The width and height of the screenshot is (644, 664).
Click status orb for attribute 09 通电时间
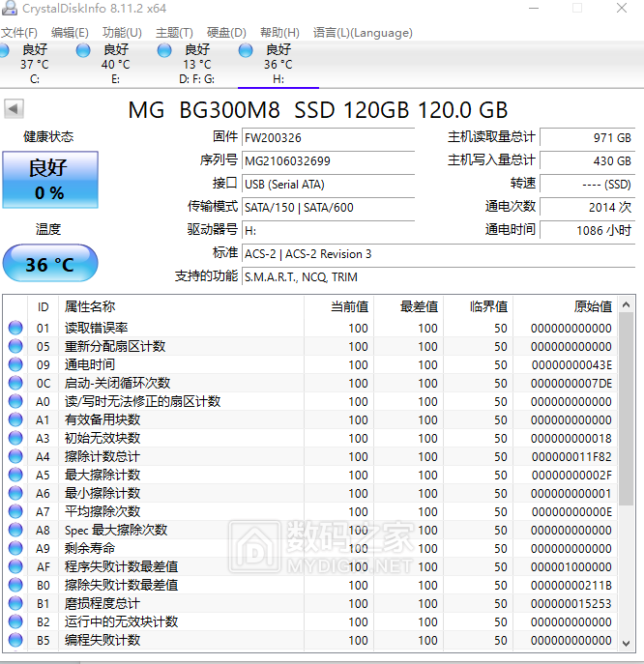(x=15, y=364)
